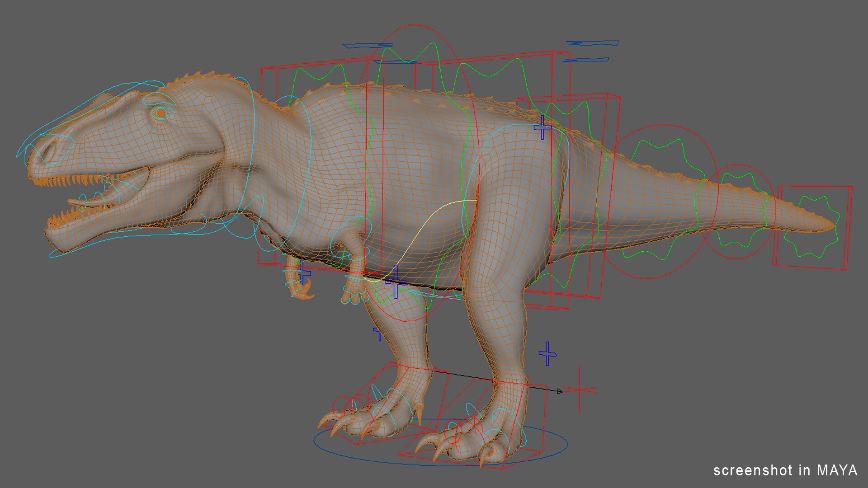
Task: Select the blue IK cross near the hip
Action: click(542, 127)
